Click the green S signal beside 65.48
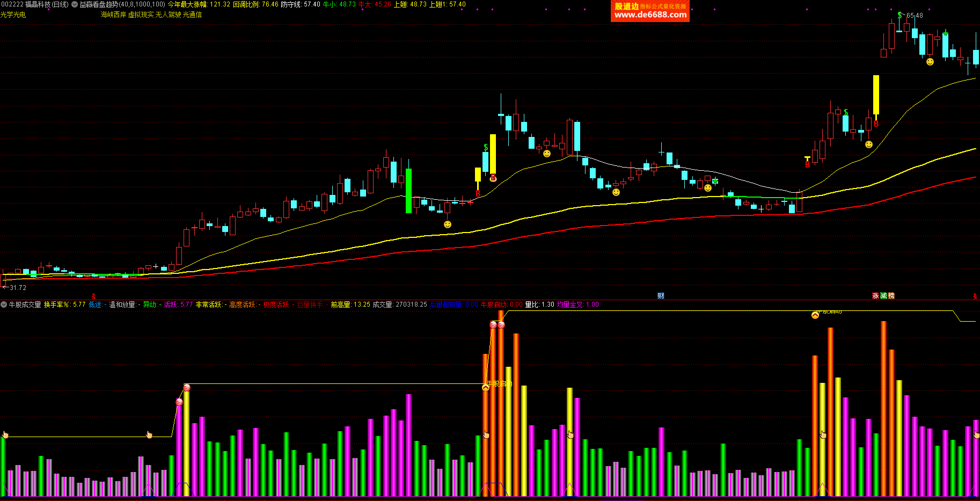Viewport: 980px width, 501px height. 899,15
